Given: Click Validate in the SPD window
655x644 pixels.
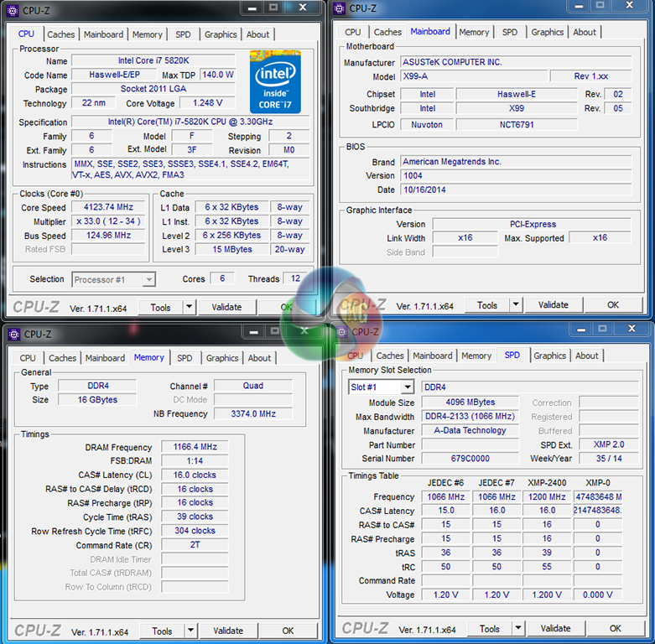Looking at the screenshot, I should 555,629.
